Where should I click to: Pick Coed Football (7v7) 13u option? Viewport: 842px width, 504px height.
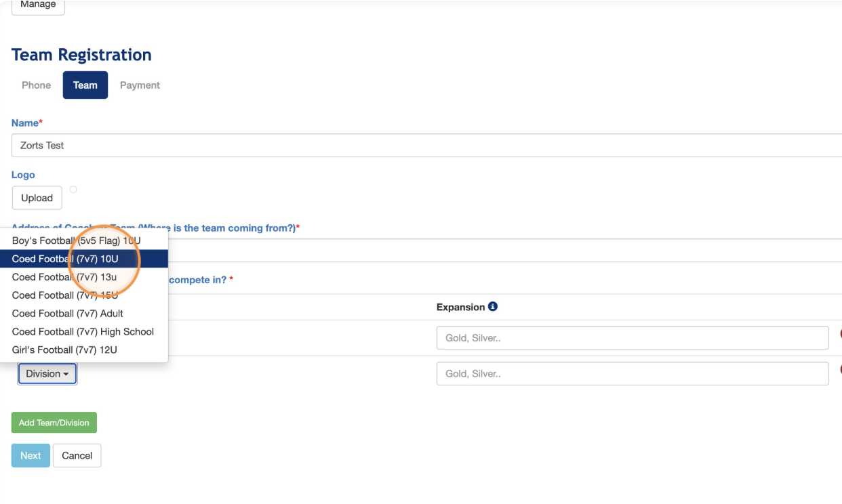[64, 277]
